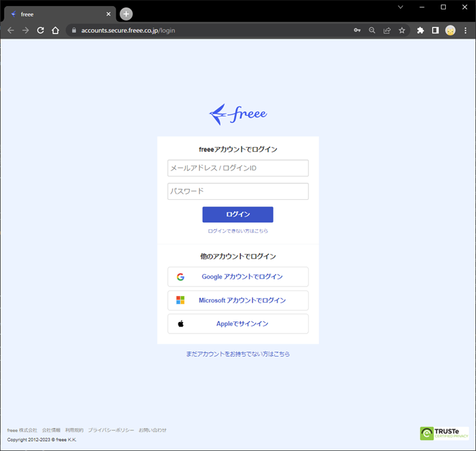Click the freee swallow logo

[x=238, y=114]
